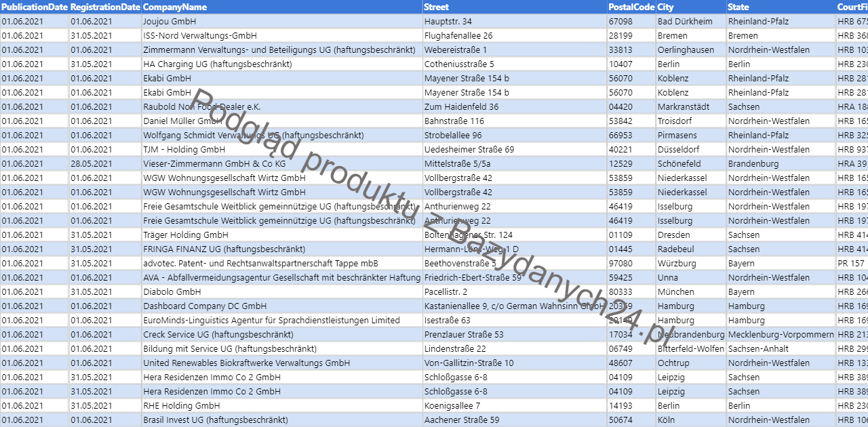Select the Würzburg city cell

(x=691, y=264)
